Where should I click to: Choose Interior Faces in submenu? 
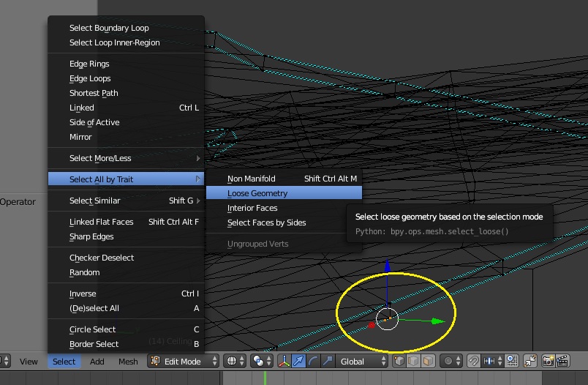284,208
